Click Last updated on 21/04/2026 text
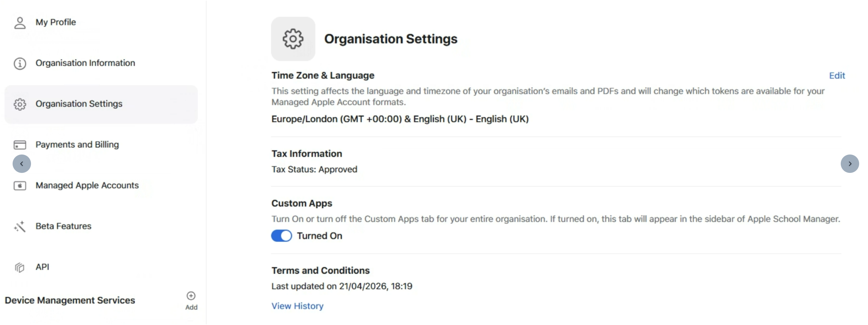 342,286
